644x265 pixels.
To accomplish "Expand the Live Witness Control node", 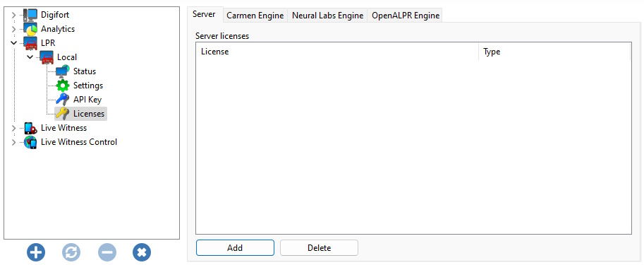I will (13, 142).
